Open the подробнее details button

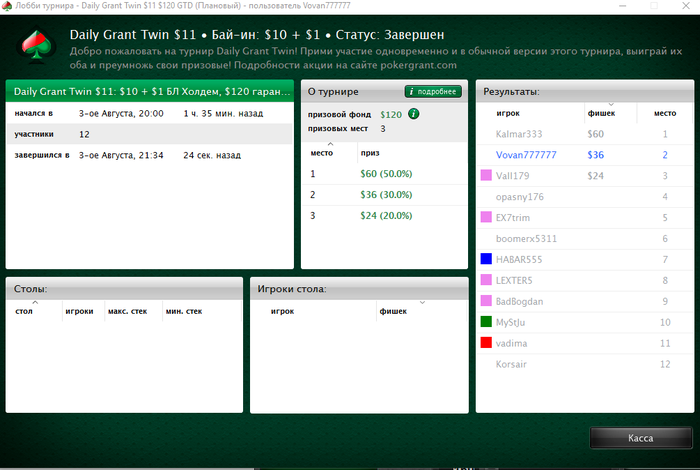click(433, 92)
